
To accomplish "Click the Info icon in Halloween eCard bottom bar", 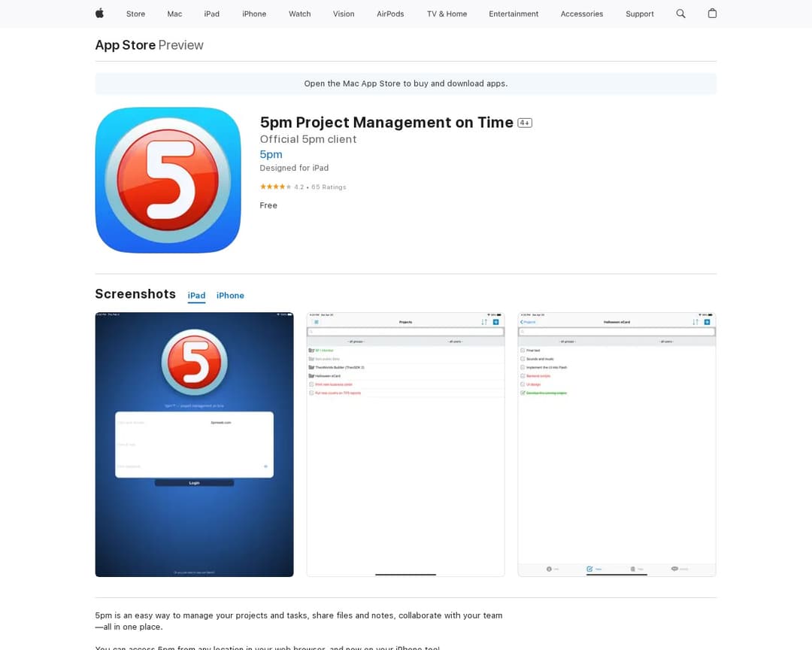I will pos(549,569).
